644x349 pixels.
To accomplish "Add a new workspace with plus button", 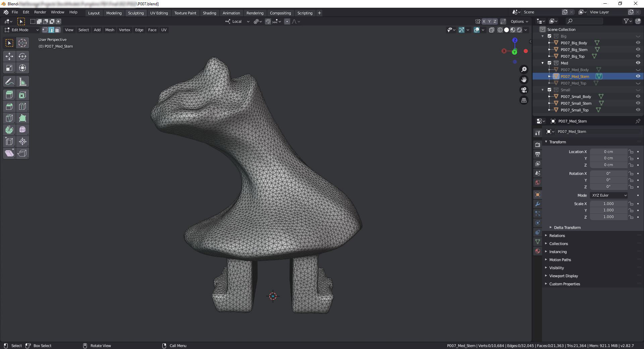I will [319, 13].
